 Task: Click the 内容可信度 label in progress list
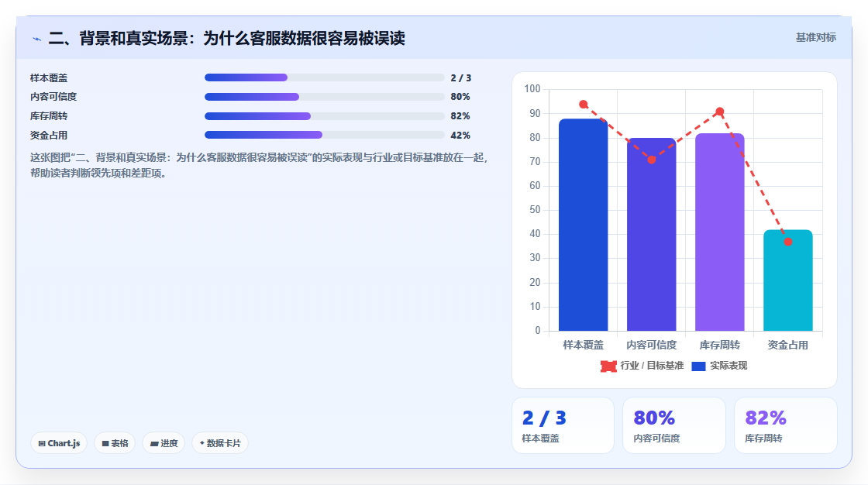53,97
